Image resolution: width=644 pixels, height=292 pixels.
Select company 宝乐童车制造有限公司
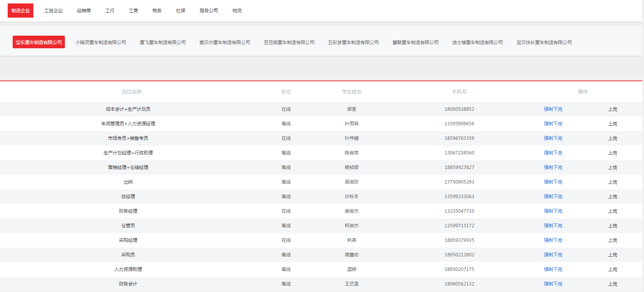point(39,42)
